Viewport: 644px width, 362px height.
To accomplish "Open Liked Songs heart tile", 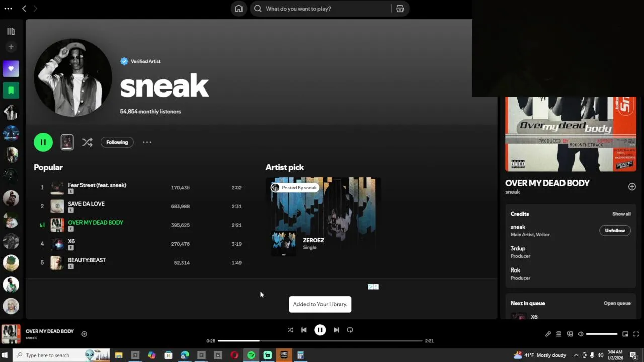I will pyautogui.click(x=11, y=69).
